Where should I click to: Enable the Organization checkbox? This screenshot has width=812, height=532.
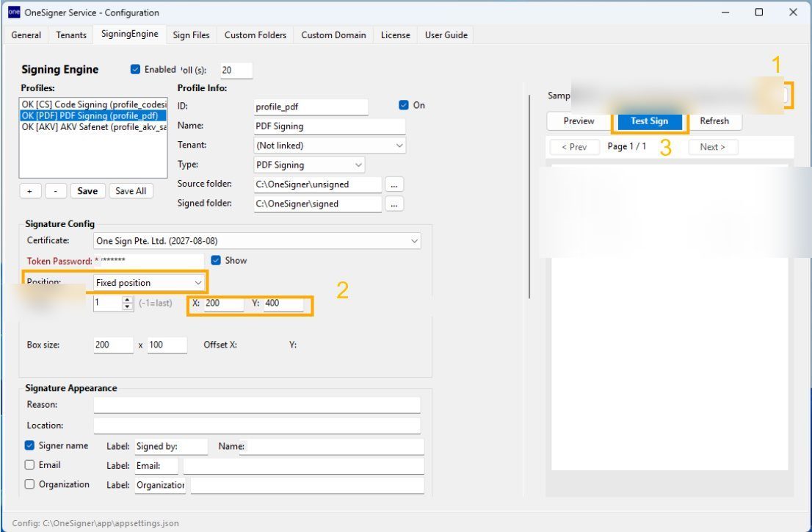click(29, 484)
